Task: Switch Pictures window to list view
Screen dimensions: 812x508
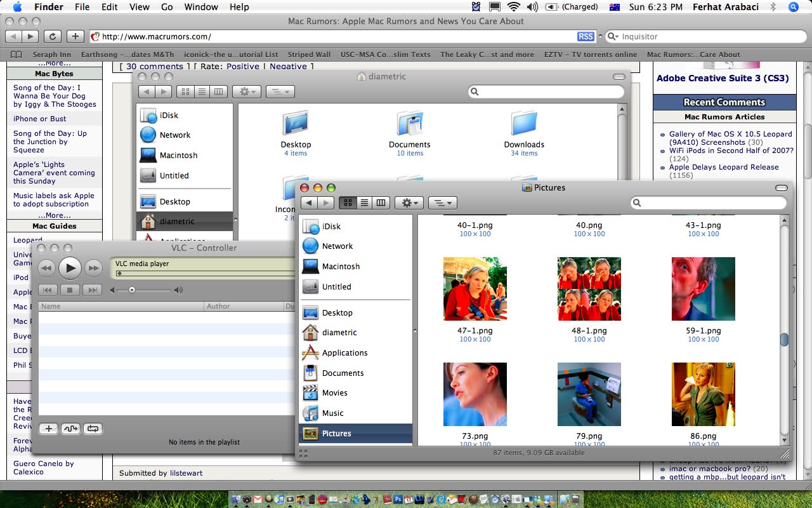Action: click(364, 203)
